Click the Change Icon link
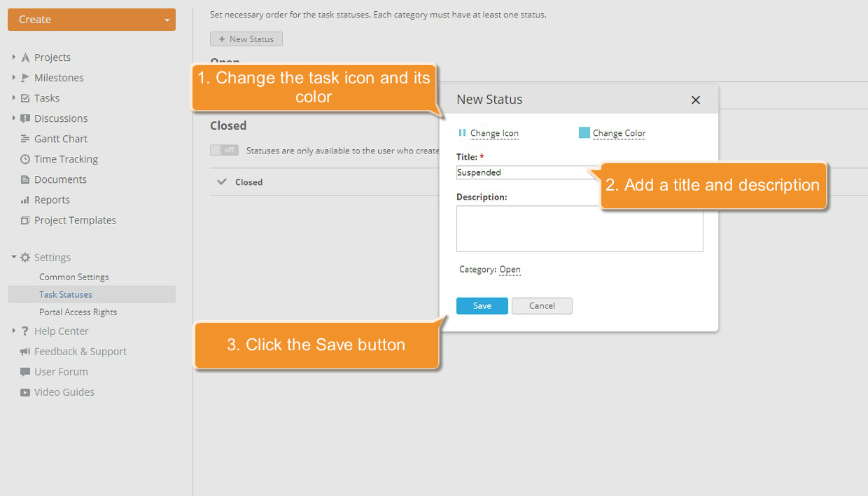 coord(495,133)
